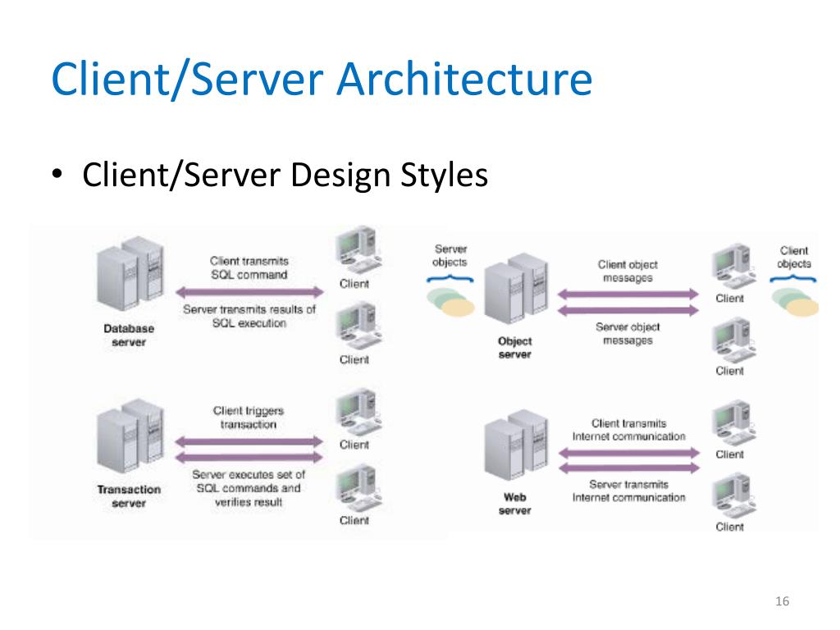This screenshot has width=840, height=630.
Task: Click text Client transmits SQL command
Action: click(x=249, y=268)
